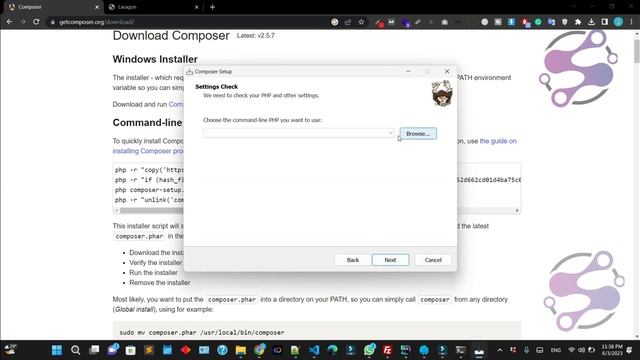Open File Explorer from the taskbar
Screen dimensions: 640x360
pyautogui.click(x=241, y=350)
